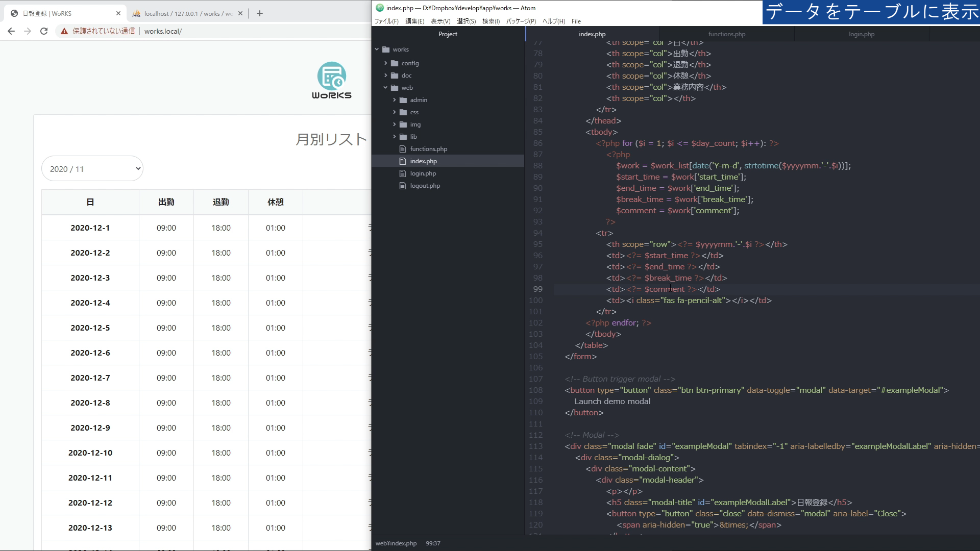Open the 2020 / 11 month dropdown
This screenshot has height=551, width=980.
(92, 169)
